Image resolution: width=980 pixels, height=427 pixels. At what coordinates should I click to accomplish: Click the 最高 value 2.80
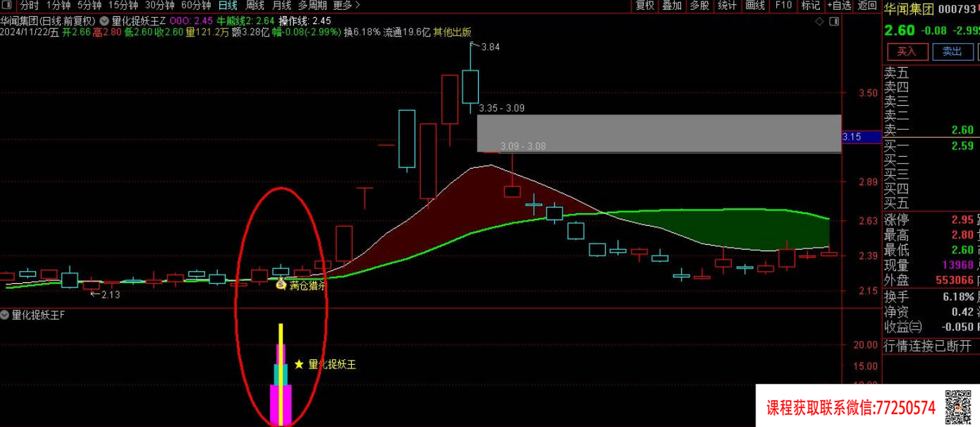click(x=962, y=235)
